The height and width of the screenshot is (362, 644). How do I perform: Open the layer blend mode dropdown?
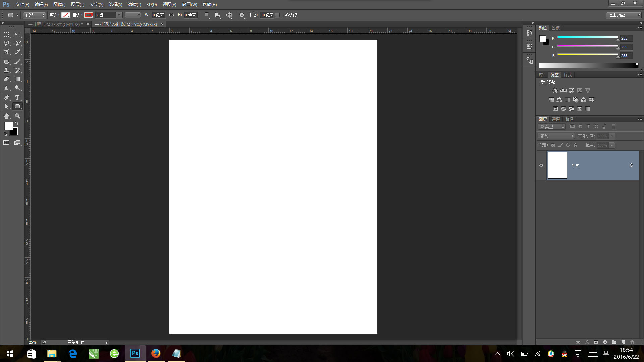pyautogui.click(x=556, y=136)
